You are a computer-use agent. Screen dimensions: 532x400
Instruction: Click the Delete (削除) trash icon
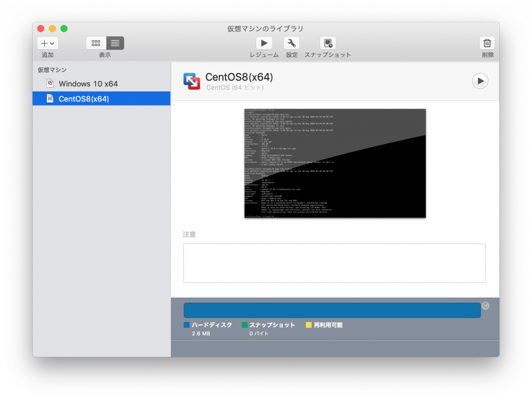click(487, 43)
